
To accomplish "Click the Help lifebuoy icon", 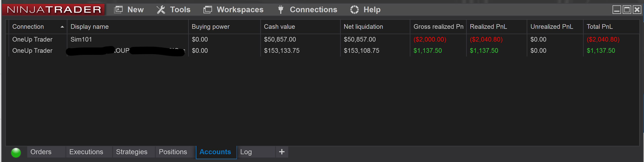I will tap(354, 10).
